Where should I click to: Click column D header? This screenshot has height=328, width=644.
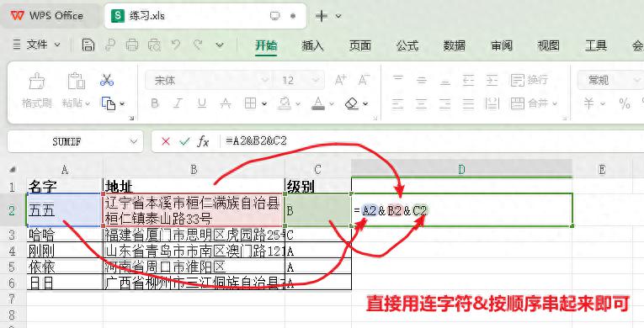pos(461,169)
